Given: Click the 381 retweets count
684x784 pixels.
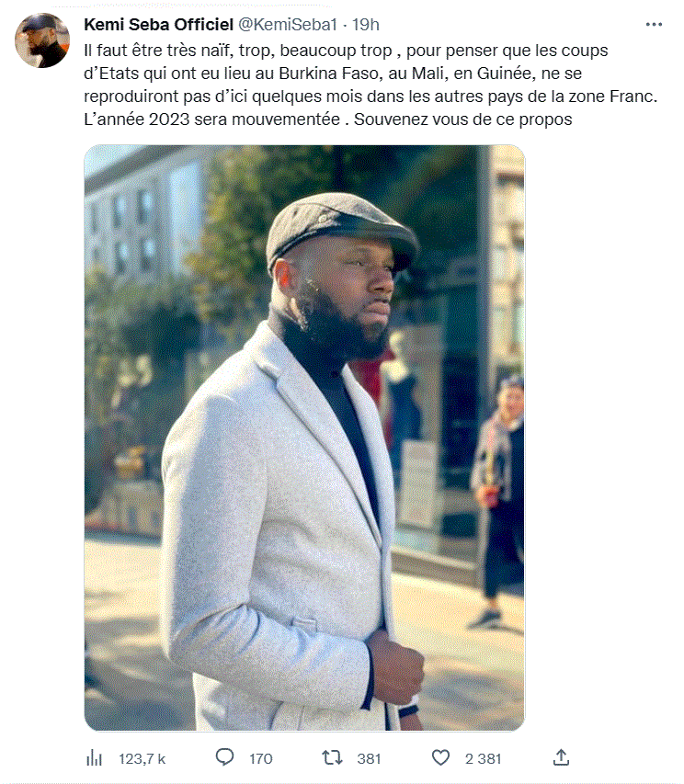Looking at the screenshot, I should pyautogui.click(x=369, y=759).
